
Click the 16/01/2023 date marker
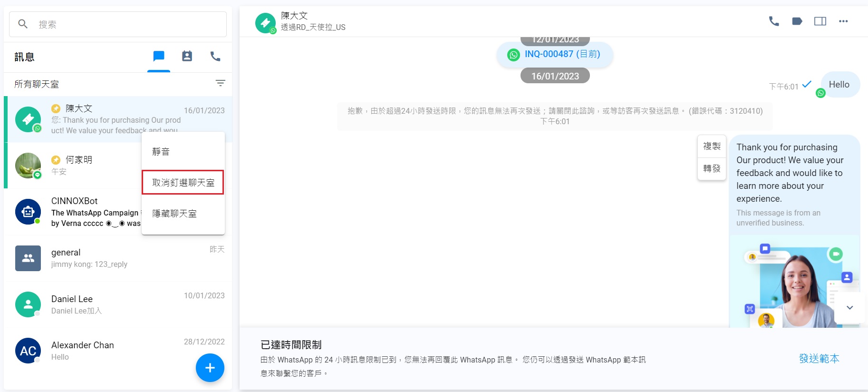point(555,76)
